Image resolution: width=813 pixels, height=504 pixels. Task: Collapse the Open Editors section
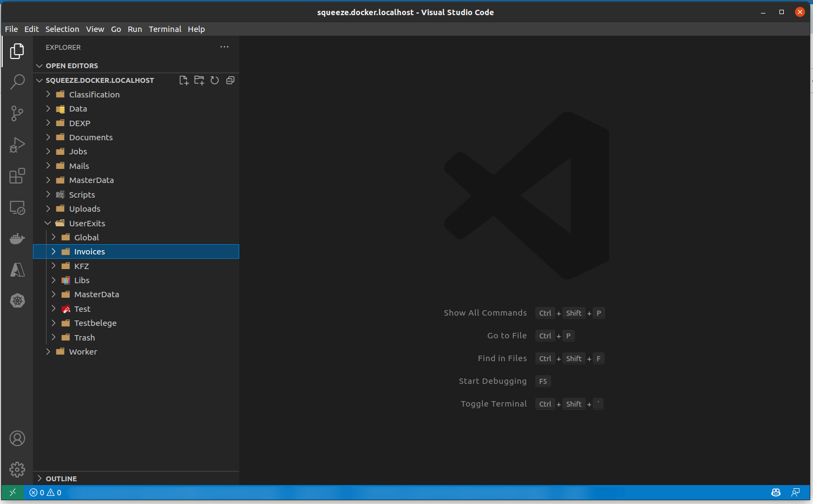coord(136,66)
